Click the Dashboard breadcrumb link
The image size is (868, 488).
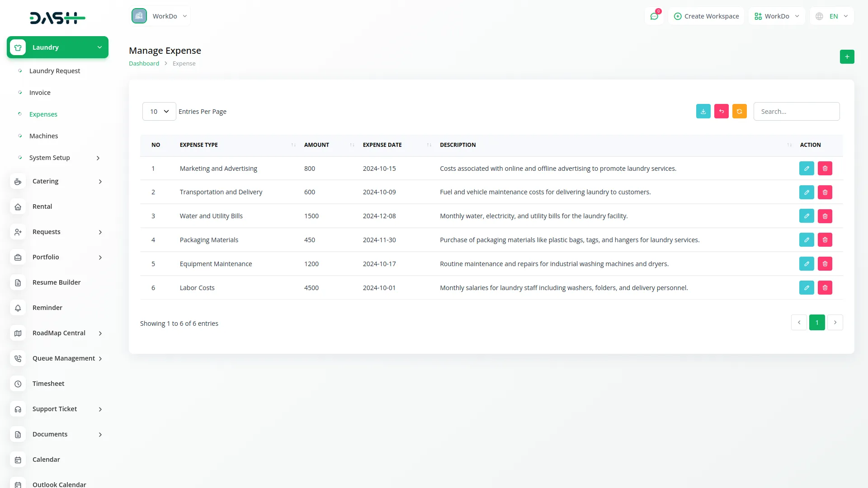click(x=144, y=63)
